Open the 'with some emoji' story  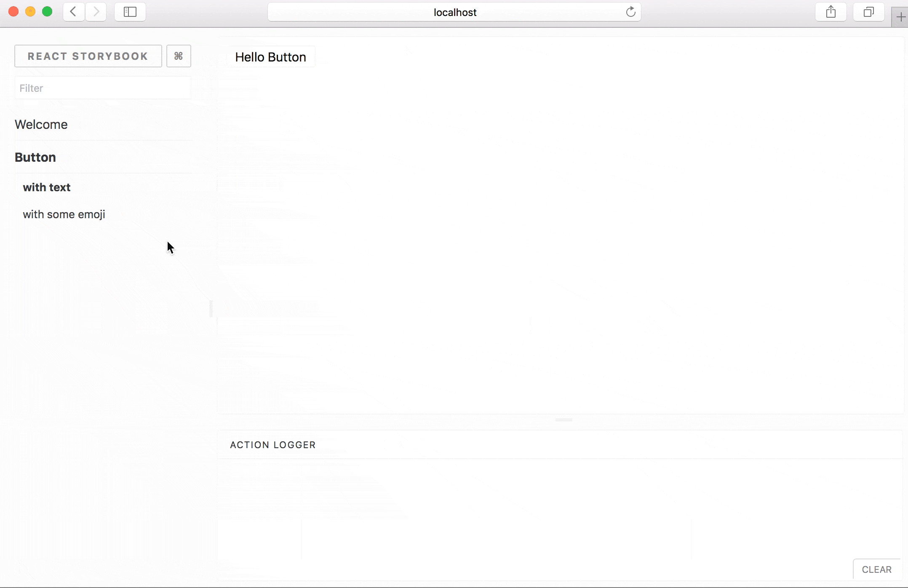[x=64, y=214]
